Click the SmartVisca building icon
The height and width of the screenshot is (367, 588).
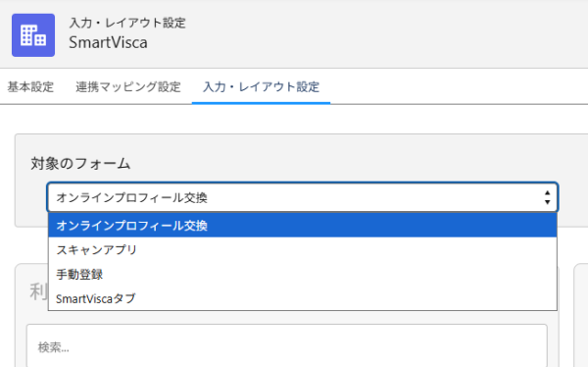(33, 35)
